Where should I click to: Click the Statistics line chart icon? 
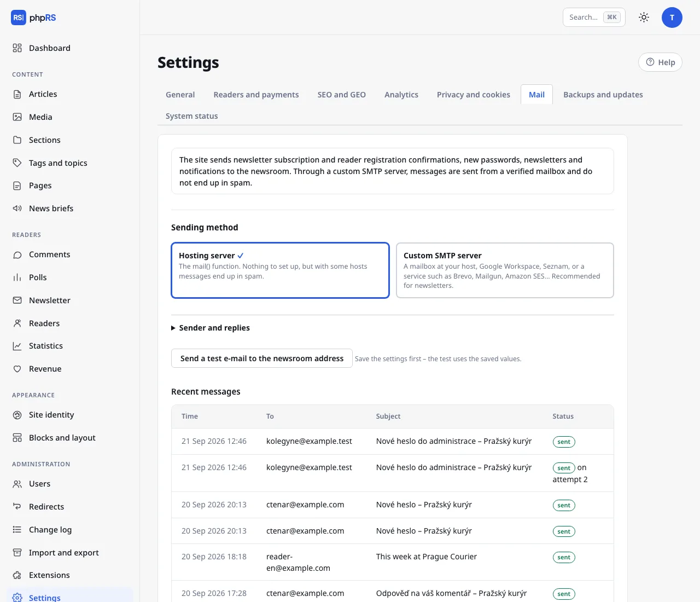[x=17, y=346]
